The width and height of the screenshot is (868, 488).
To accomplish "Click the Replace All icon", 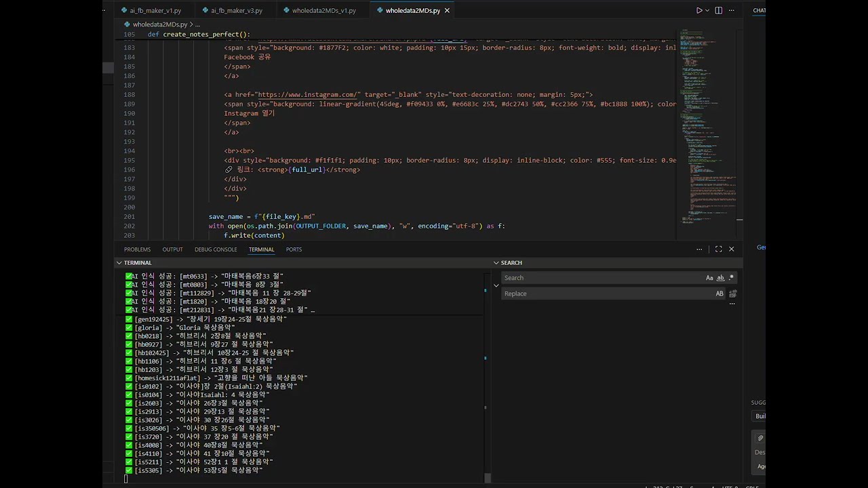I will (732, 293).
